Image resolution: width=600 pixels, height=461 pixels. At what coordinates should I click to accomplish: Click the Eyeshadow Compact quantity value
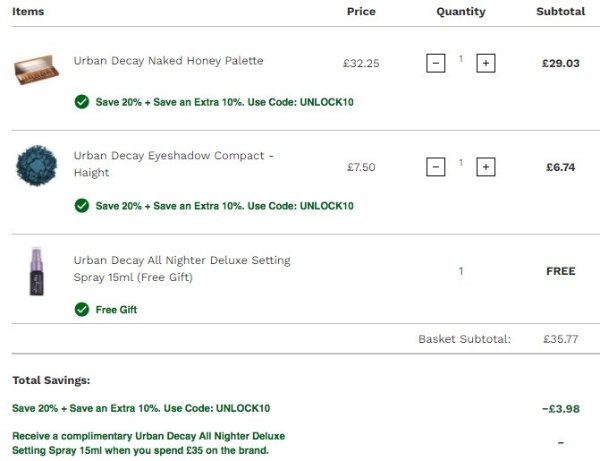(461, 163)
